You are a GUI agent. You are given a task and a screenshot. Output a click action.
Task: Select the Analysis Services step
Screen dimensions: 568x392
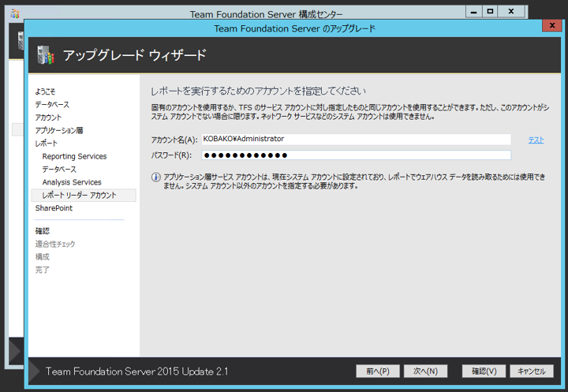72,182
